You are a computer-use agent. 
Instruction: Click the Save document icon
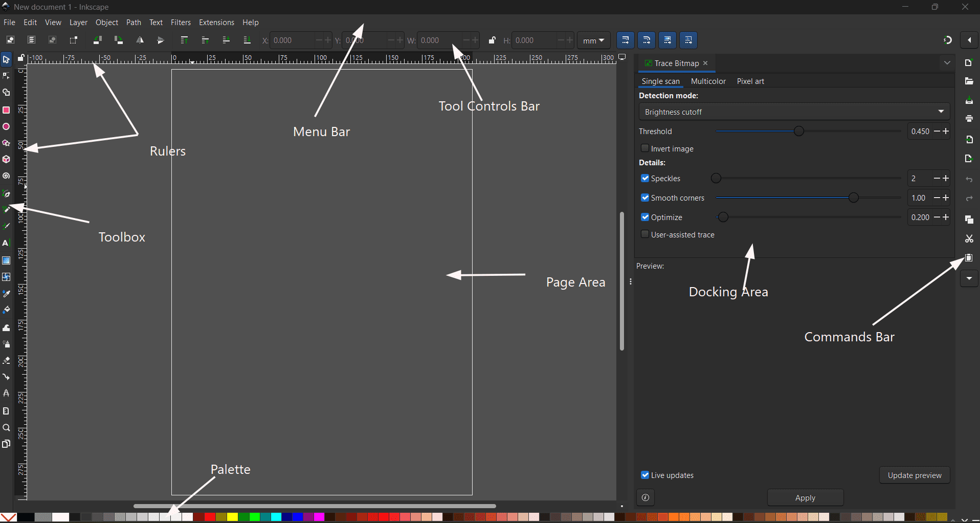(969, 100)
